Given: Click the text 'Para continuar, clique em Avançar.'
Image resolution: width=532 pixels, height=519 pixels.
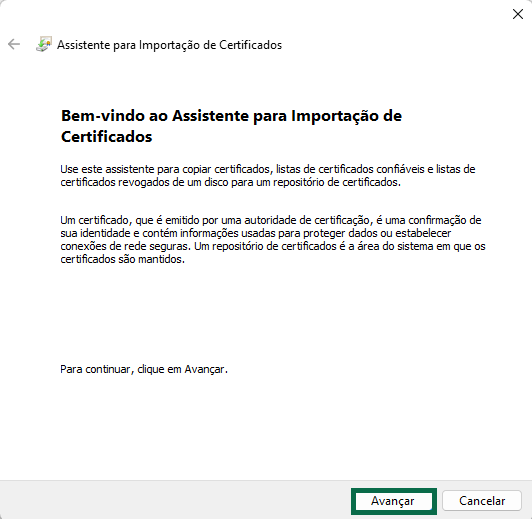Looking at the screenshot, I should pyautogui.click(x=144, y=369).
